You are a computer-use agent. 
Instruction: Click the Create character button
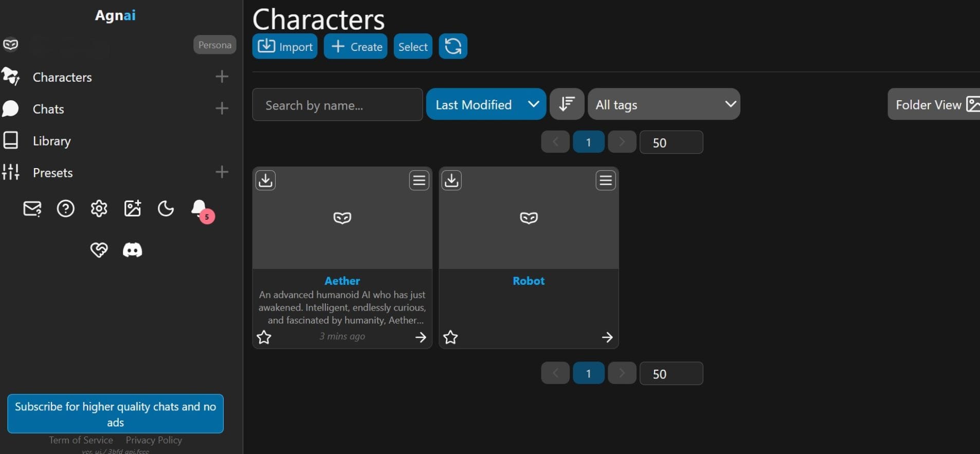point(355,46)
